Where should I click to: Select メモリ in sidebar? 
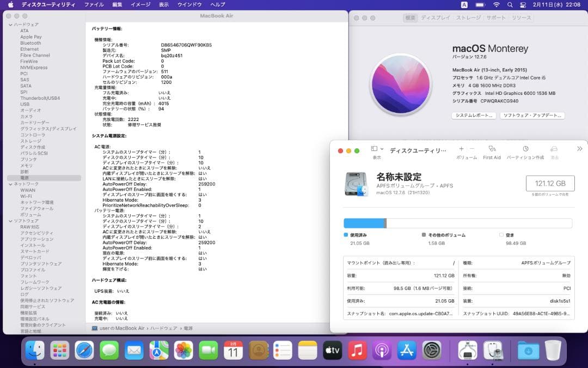pos(26,166)
